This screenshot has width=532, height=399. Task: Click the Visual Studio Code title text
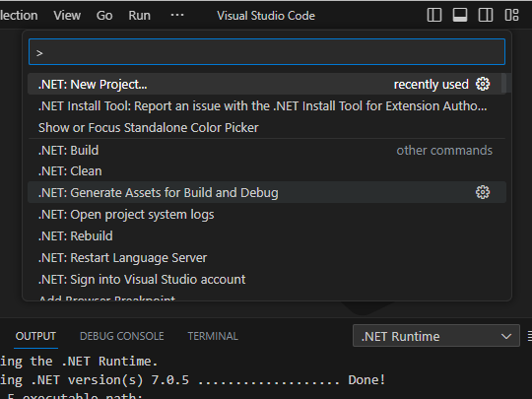point(266,16)
